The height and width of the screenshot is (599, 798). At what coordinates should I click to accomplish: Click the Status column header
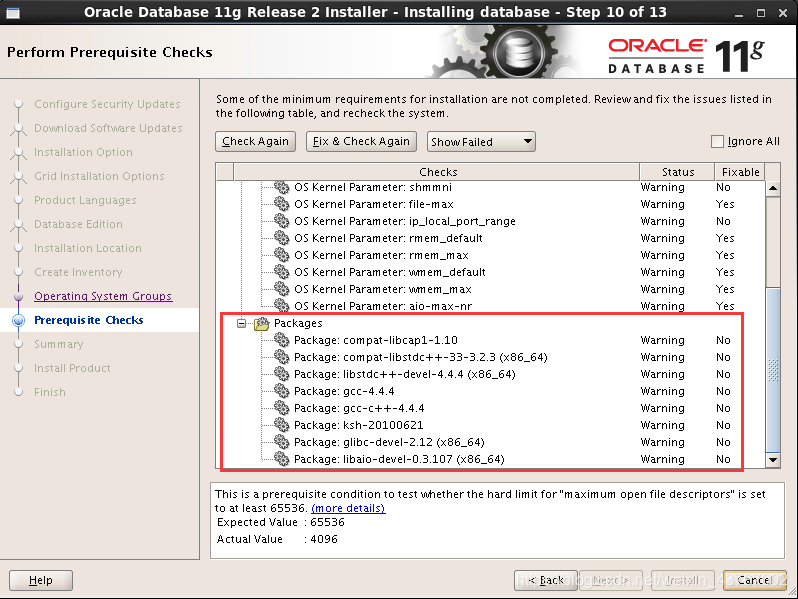click(677, 172)
